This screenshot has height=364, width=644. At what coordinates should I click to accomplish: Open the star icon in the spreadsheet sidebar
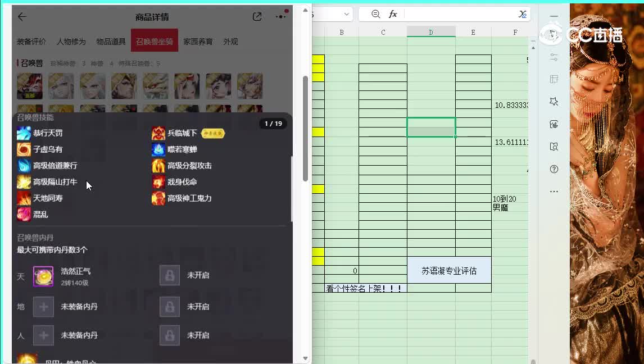tap(554, 101)
